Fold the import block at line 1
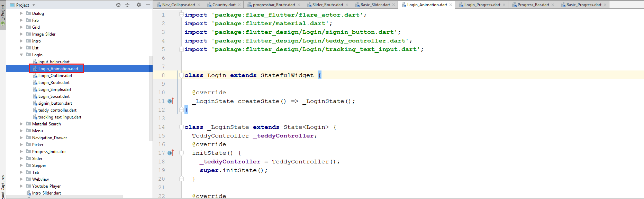Image resolution: width=644 pixels, height=199 pixels. point(181,15)
